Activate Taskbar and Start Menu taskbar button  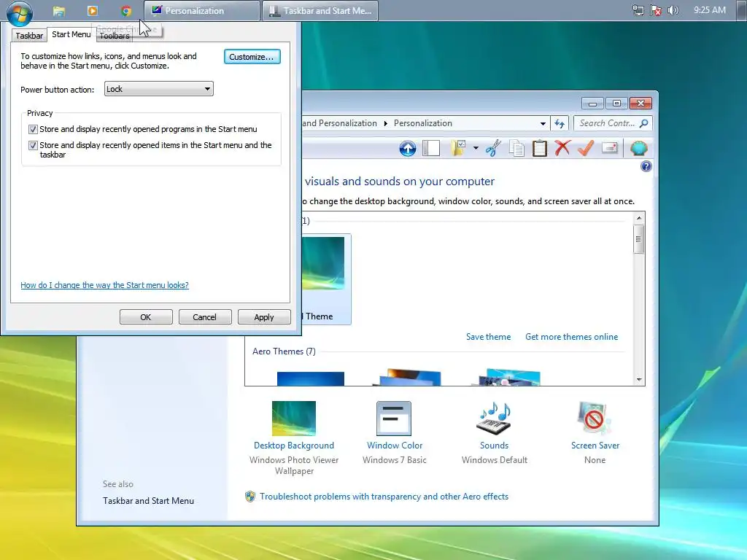pyautogui.click(x=320, y=11)
